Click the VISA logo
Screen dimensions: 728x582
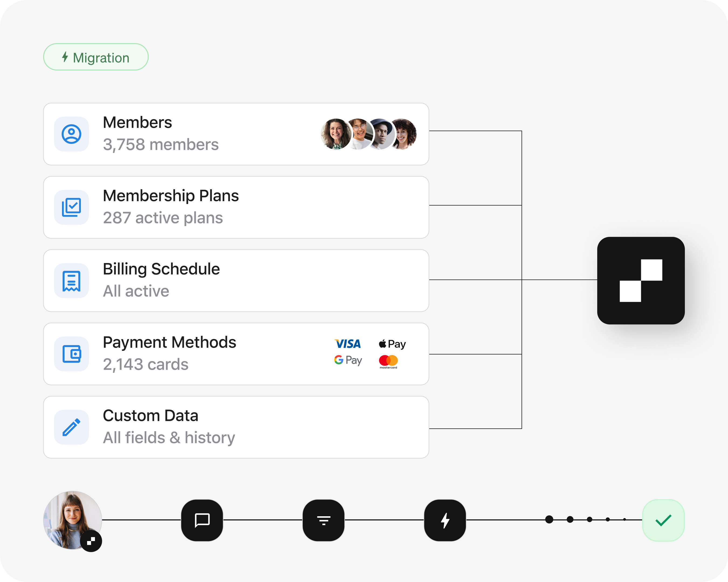(348, 344)
